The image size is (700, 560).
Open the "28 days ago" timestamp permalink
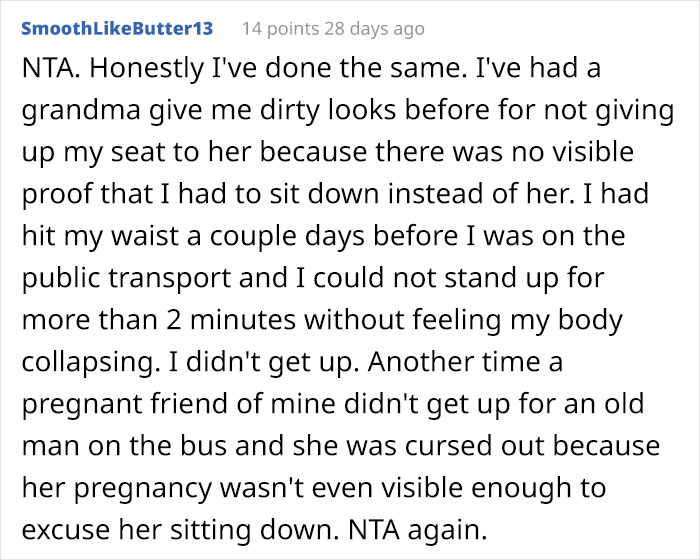pos(374,29)
